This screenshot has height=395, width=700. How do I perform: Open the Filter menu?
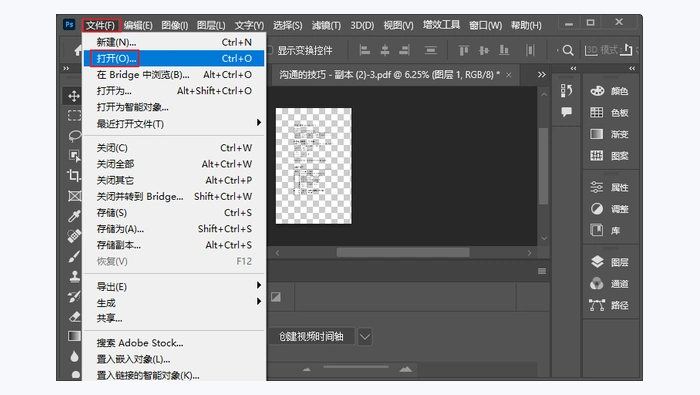coord(326,25)
